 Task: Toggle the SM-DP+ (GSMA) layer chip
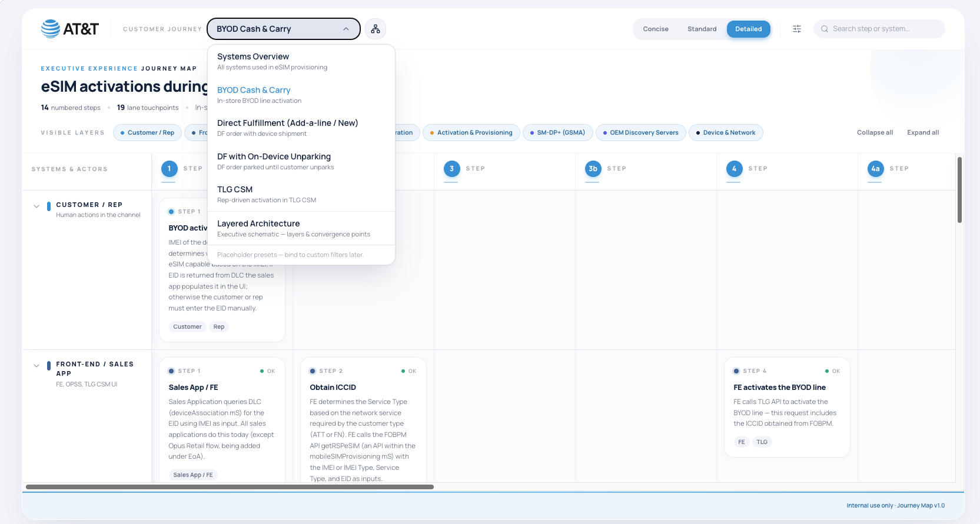click(557, 133)
